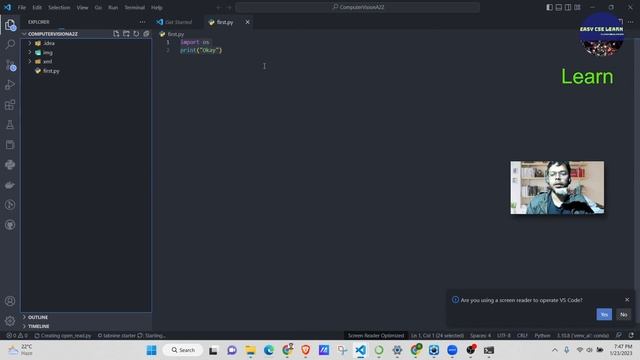Click the Windows taskbar Search box
This screenshot has height=360, width=640.
[x=183, y=350]
